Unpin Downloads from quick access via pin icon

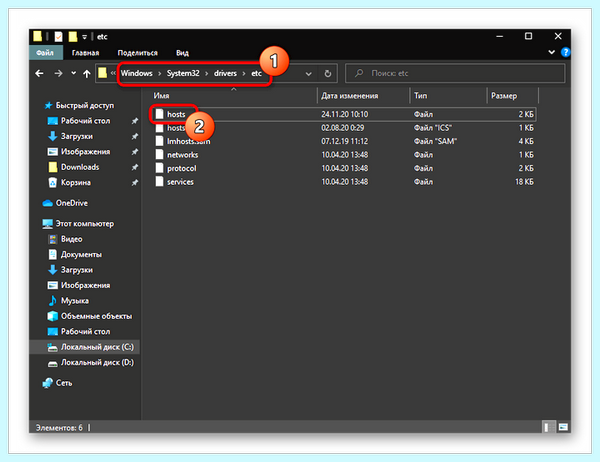[x=135, y=167]
